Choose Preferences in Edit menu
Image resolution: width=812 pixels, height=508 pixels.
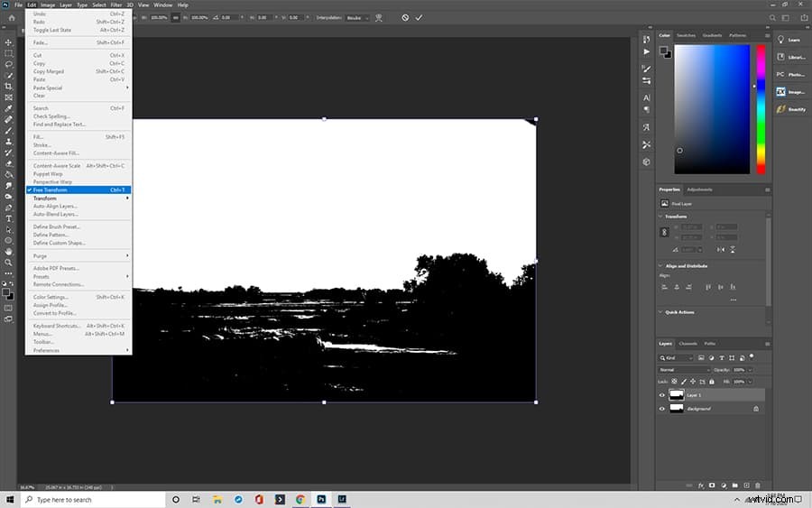tap(78, 351)
